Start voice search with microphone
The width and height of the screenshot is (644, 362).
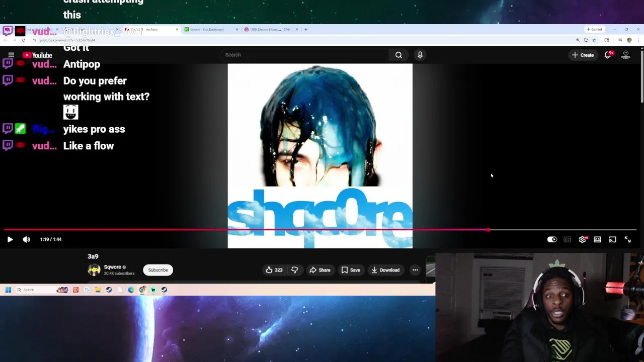point(420,55)
